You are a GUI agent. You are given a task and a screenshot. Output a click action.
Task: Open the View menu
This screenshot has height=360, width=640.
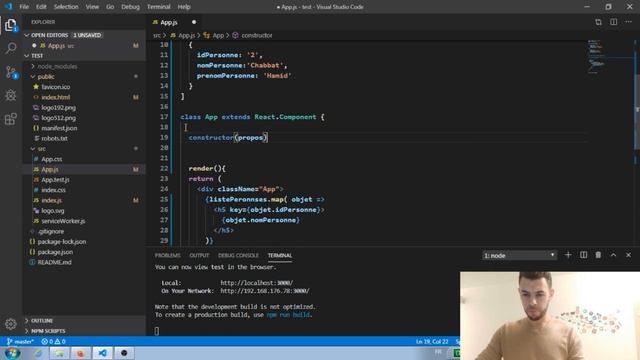[92, 7]
